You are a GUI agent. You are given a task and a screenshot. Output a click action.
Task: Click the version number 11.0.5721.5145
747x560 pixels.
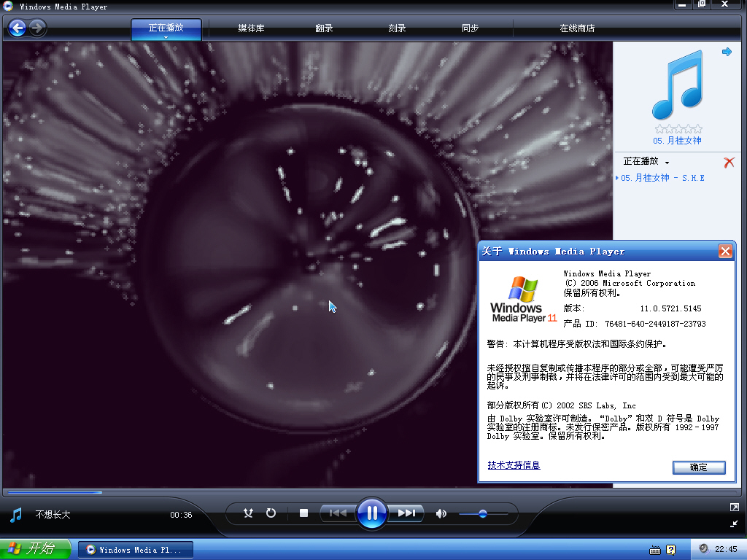point(670,308)
